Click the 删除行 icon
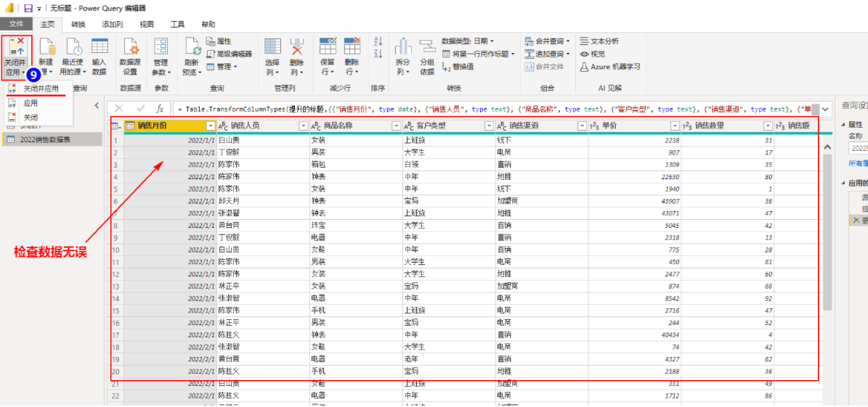The image size is (868, 407). (352, 48)
